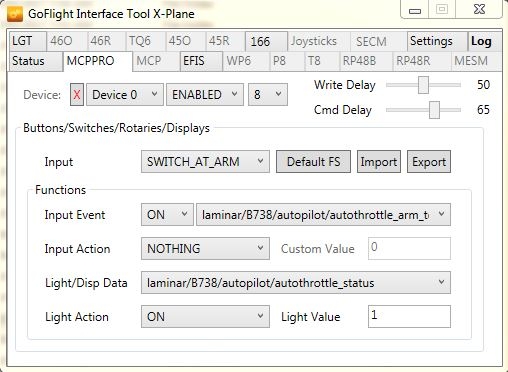Minimize the GoFlight Interface Tool window

pos(415,11)
